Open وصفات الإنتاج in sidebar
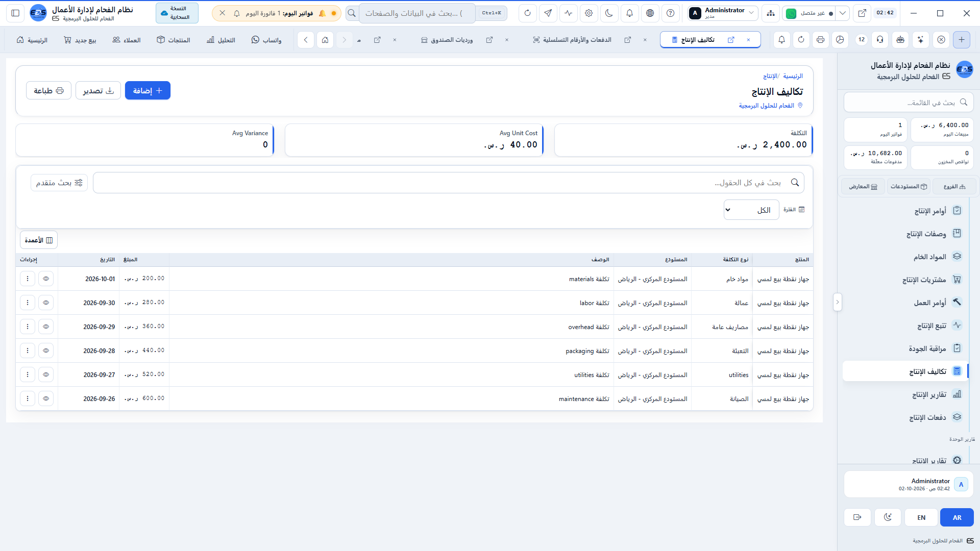The image size is (980, 551). [x=905, y=234]
